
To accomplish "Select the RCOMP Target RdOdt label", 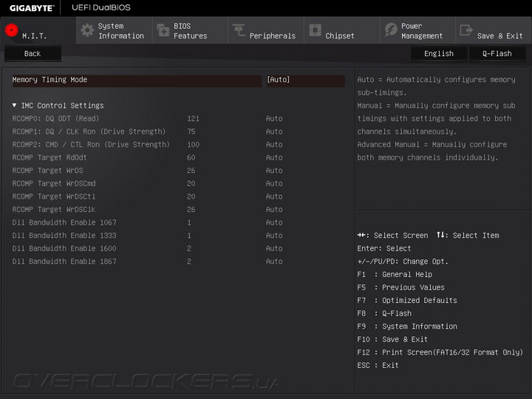I will point(50,158).
